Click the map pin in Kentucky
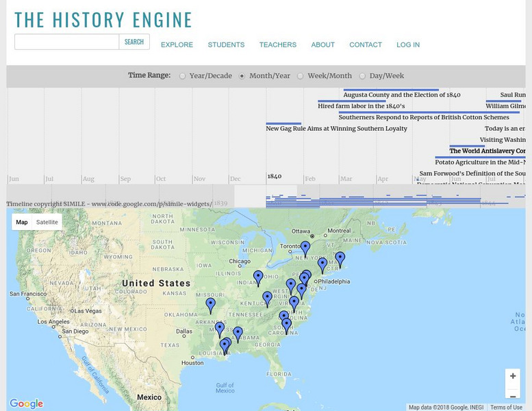The image size is (532, 411). tap(267, 299)
